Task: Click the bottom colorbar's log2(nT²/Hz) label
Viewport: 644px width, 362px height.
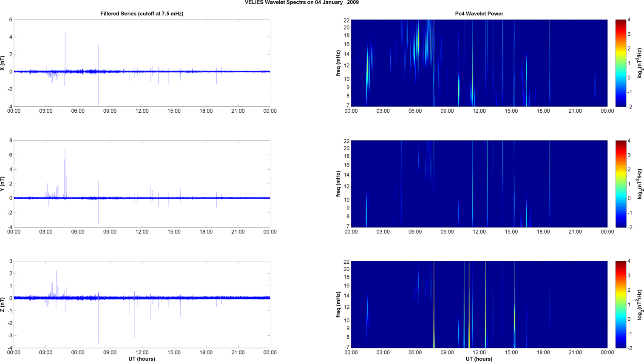Action: (640, 305)
